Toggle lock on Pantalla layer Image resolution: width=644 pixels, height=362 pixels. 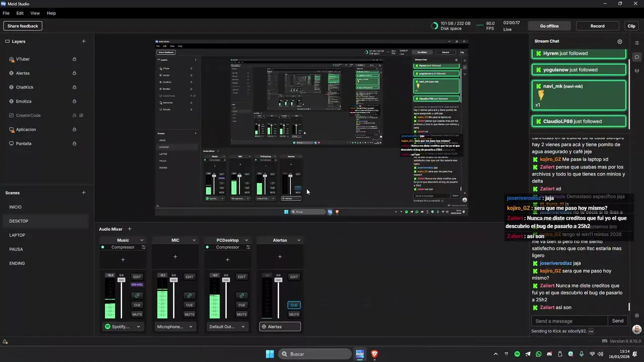coord(74,143)
